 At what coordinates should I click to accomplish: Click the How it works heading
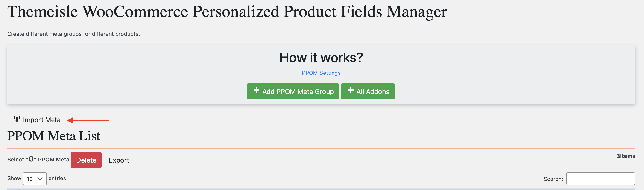point(321,57)
